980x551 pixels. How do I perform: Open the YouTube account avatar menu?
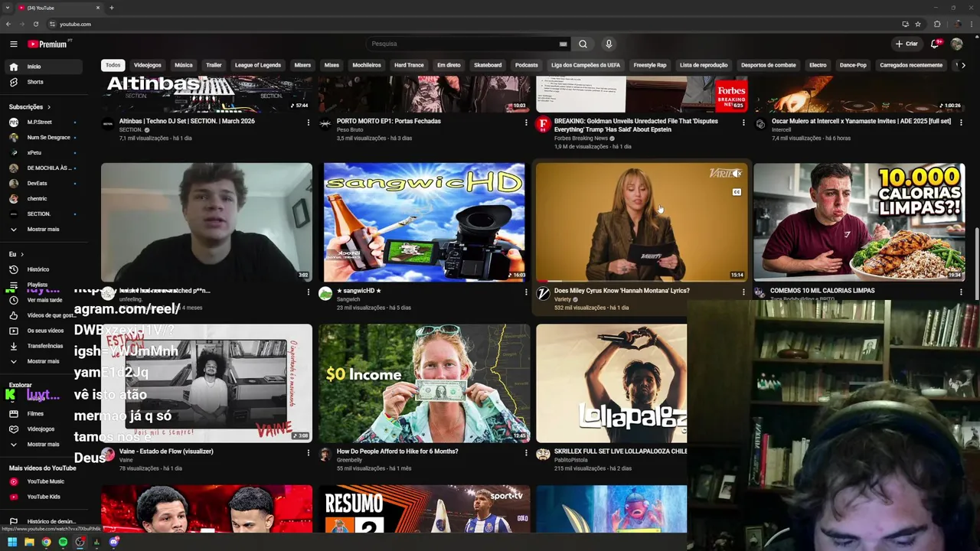tap(957, 44)
